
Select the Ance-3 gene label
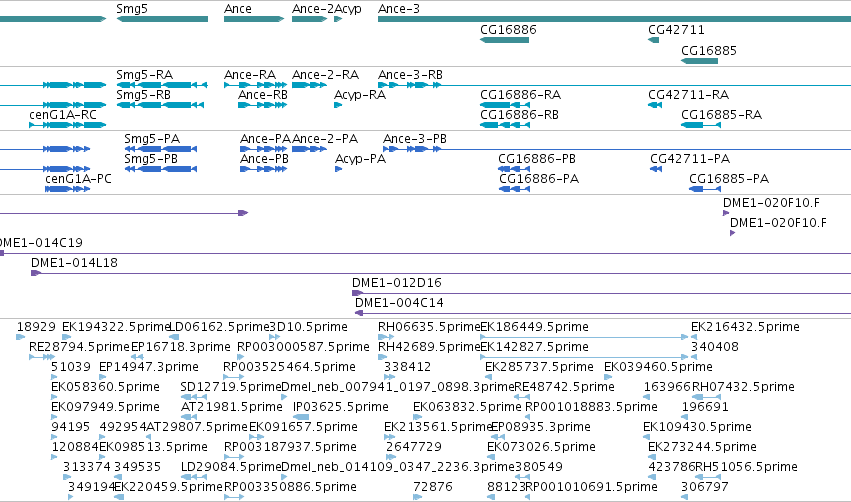[399, 9]
